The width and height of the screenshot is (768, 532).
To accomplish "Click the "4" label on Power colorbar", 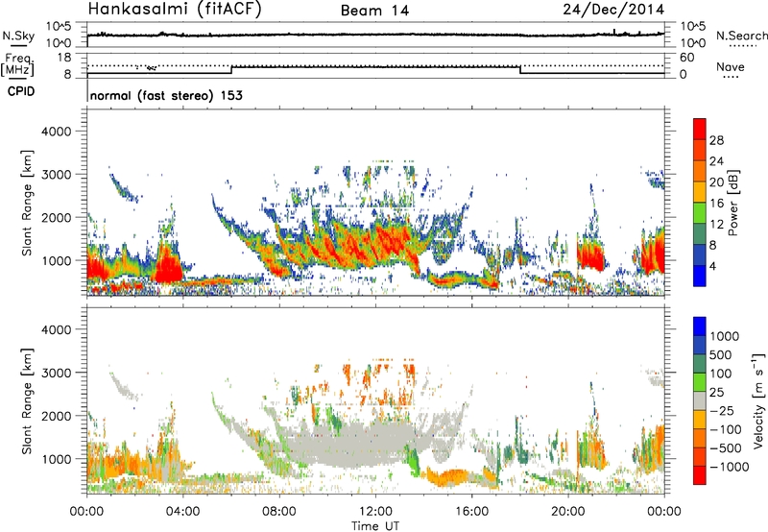I will click(x=713, y=267).
